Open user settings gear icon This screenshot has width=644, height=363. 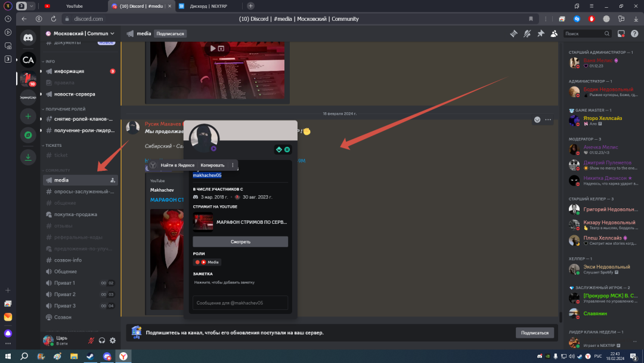[113, 340]
